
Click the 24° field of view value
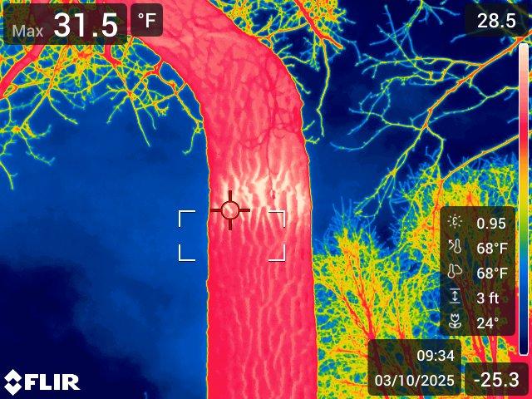coord(488,323)
